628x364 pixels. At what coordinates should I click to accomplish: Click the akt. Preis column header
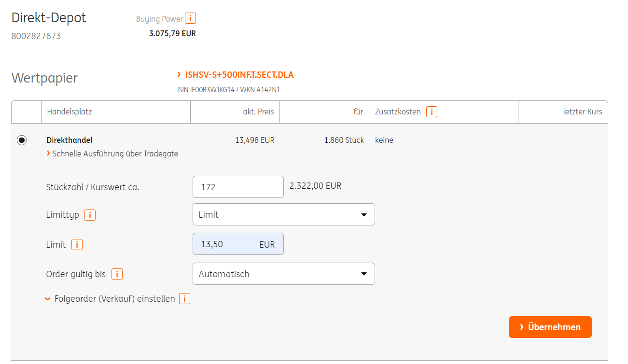pyautogui.click(x=258, y=112)
